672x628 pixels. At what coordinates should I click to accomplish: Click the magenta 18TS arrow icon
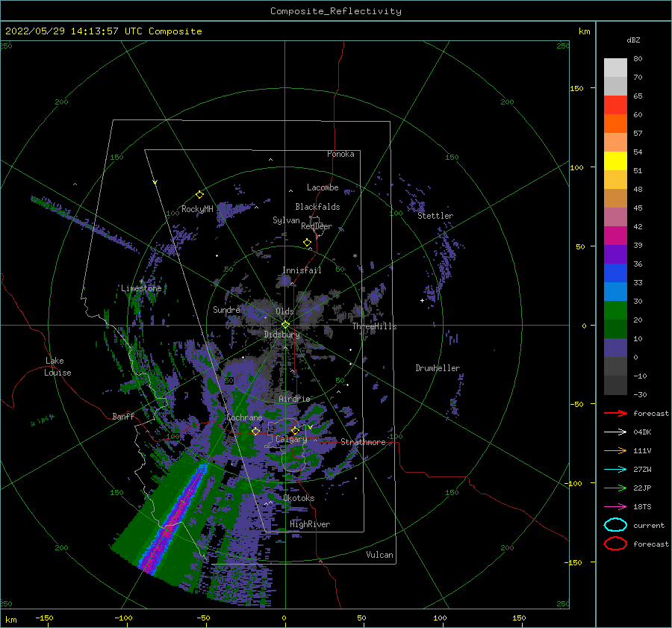click(x=615, y=507)
